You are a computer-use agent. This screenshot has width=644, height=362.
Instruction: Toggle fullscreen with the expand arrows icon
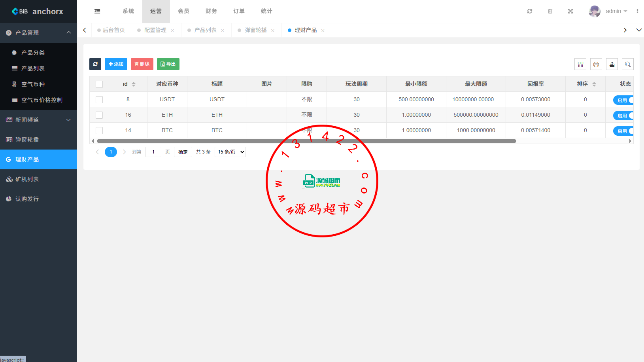570,11
